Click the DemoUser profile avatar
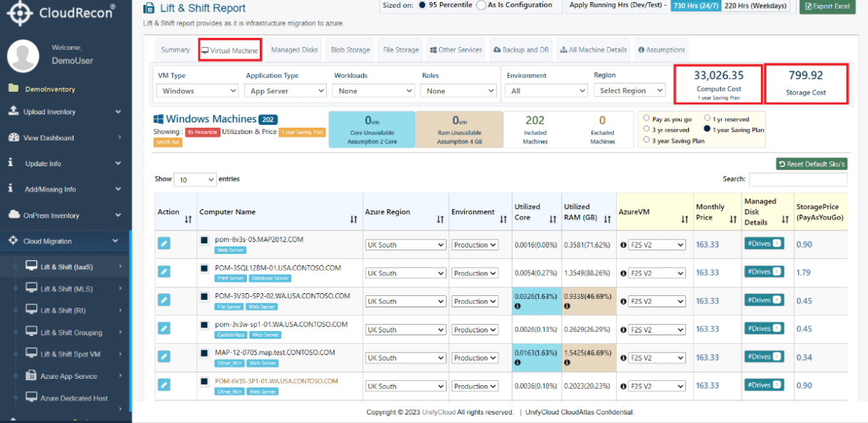The image size is (868, 423). (23, 56)
